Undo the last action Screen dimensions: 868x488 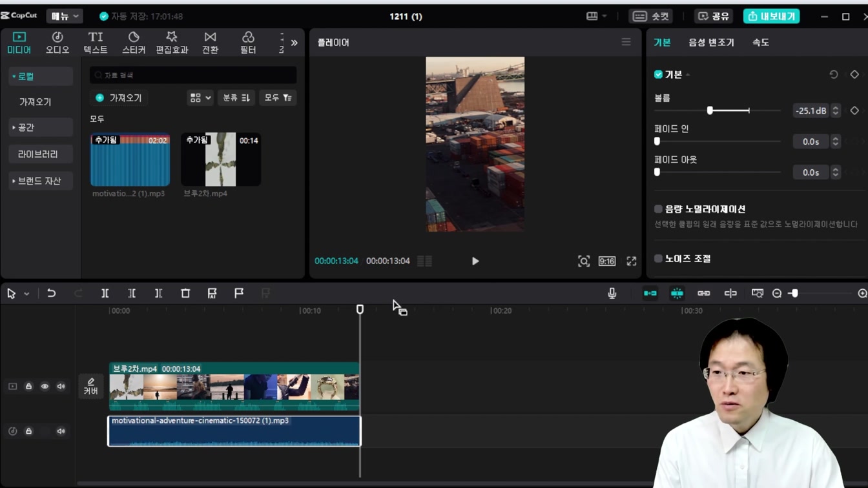[x=51, y=294]
